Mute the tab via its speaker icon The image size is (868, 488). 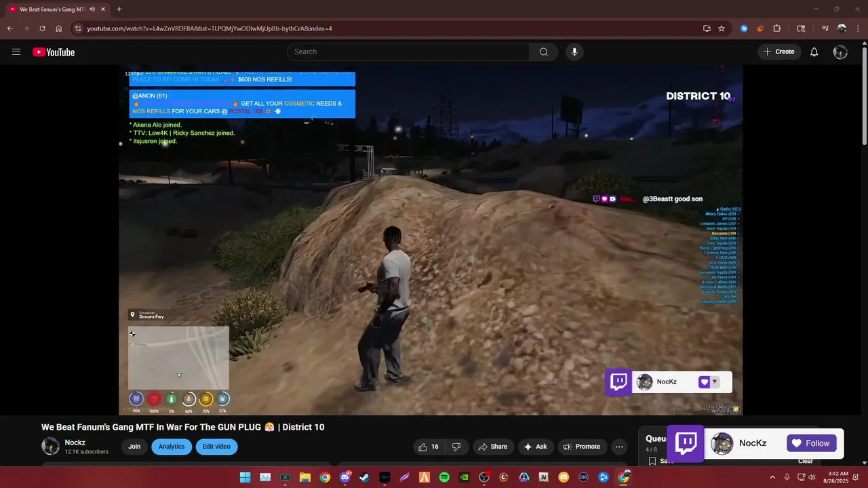tap(92, 9)
